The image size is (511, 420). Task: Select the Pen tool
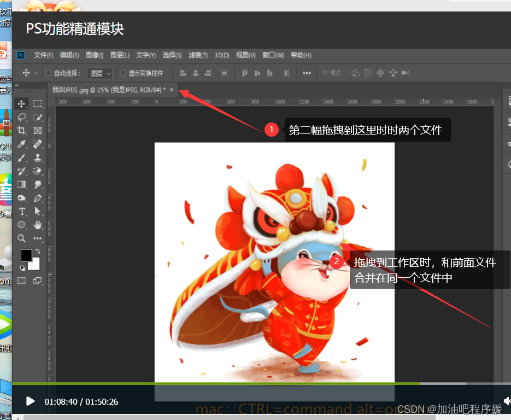pos(38,198)
